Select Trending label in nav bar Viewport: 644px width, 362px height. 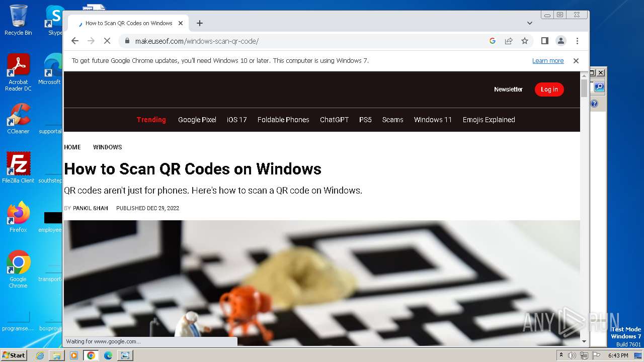tap(151, 120)
